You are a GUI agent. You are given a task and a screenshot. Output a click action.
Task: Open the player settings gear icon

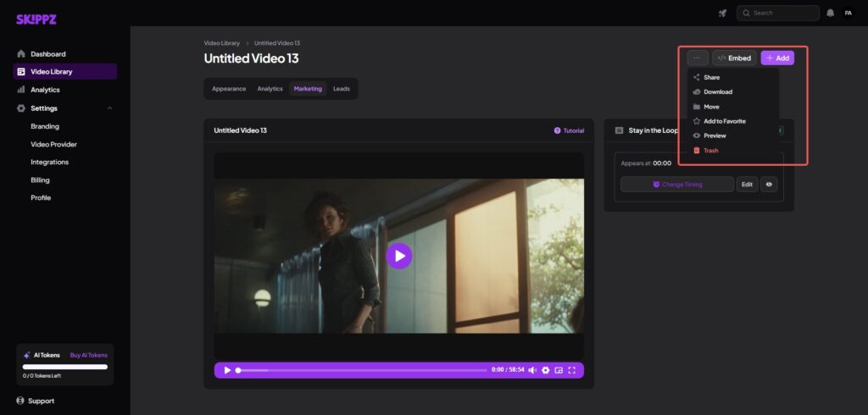[x=545, y=370]
